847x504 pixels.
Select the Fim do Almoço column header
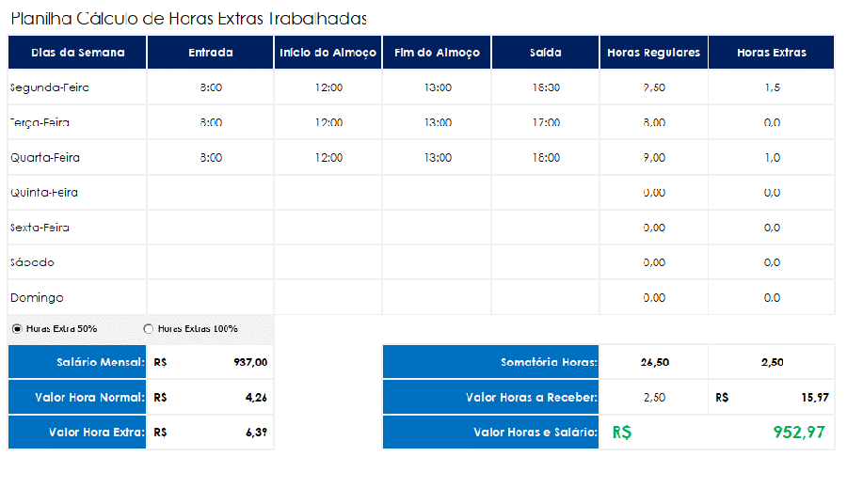coord(437,53)
